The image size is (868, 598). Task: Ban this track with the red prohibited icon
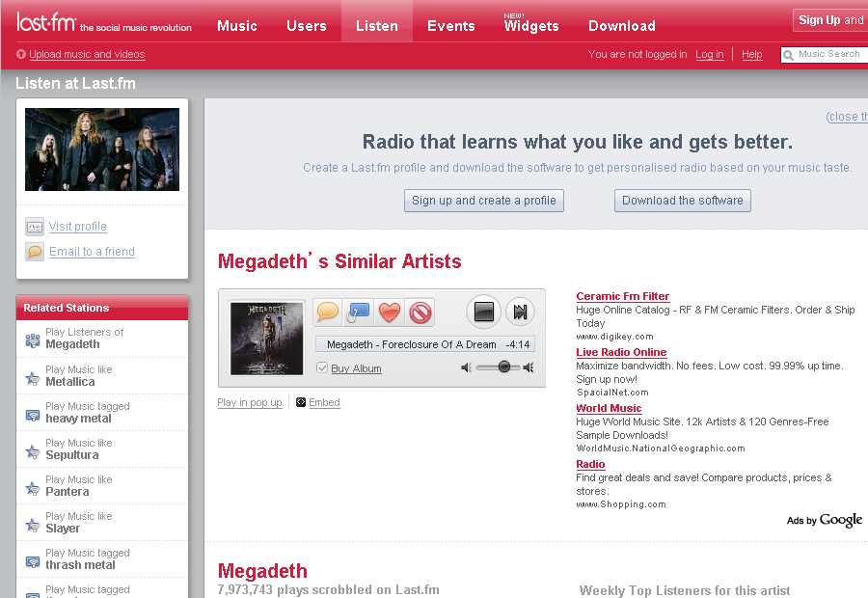[x=420, y=313]
